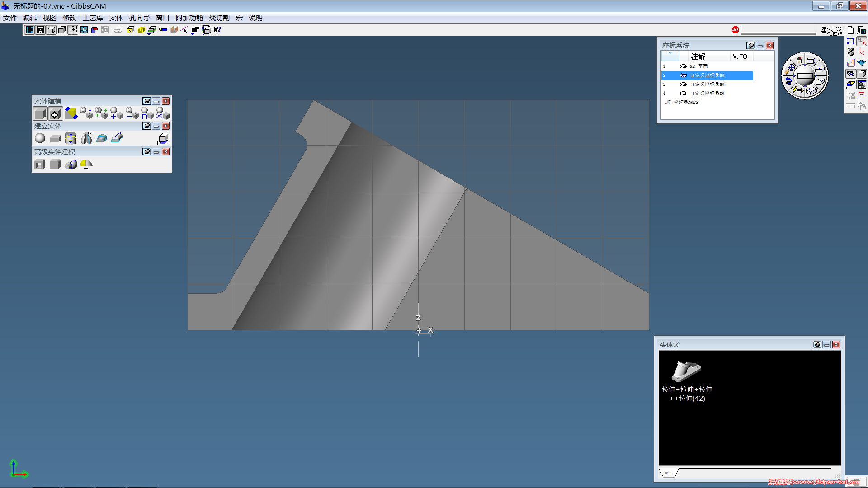Click the home view on the trackball
This screenshot has width=868, height=488.
pos(799,60)
